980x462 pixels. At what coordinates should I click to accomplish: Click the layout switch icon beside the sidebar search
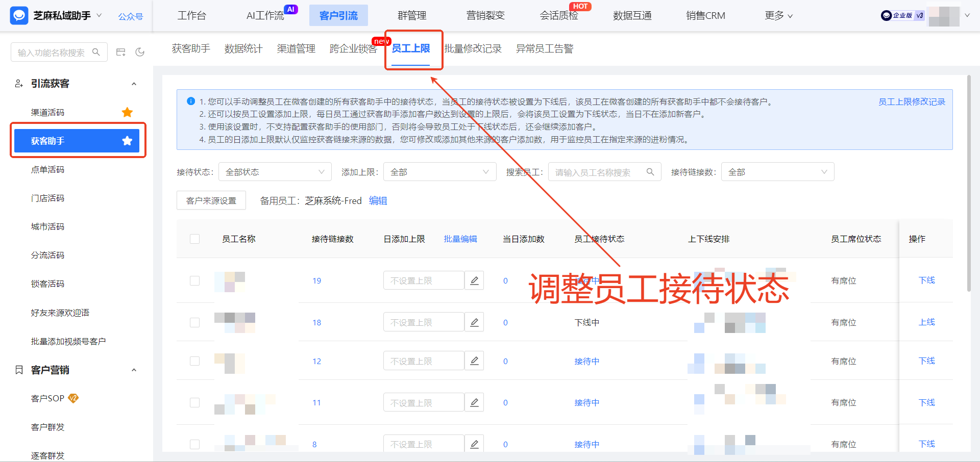121,52
